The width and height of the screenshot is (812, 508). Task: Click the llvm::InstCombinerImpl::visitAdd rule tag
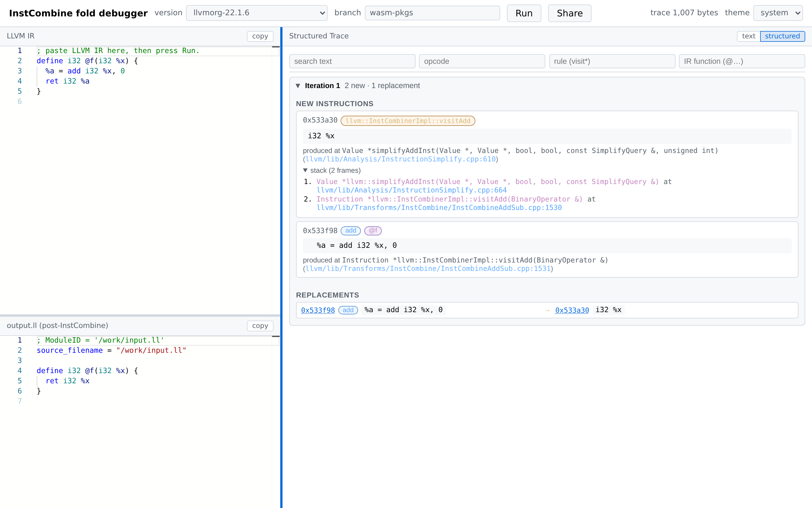pyautogui.click(x=408, y=121)
